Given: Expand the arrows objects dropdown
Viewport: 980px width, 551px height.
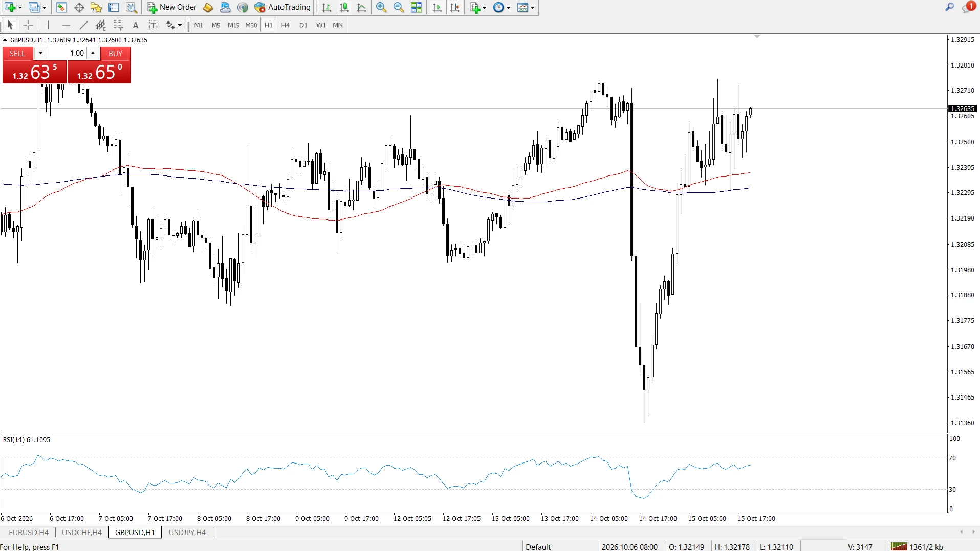Looking at the screenshot, I should [180, 25].
